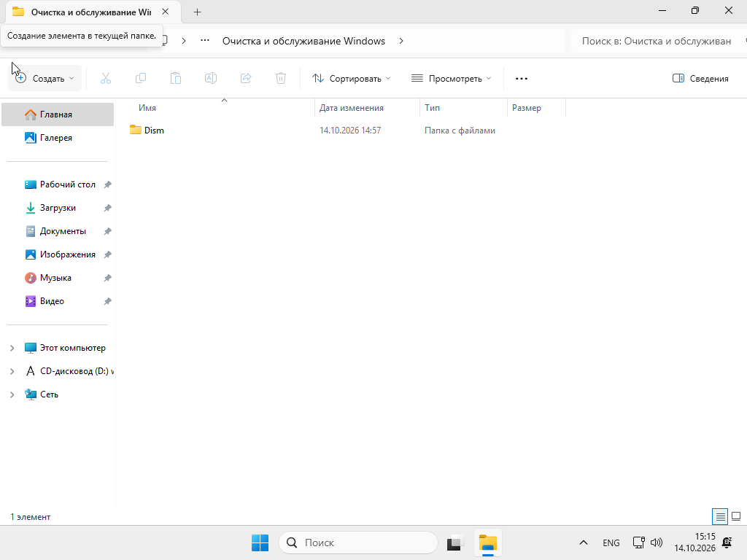Close the Очистка и обслуживание tab
Image resolution: width=747 pixels, height=560 pixels.
pyautogui.click(x=166, y=12)
